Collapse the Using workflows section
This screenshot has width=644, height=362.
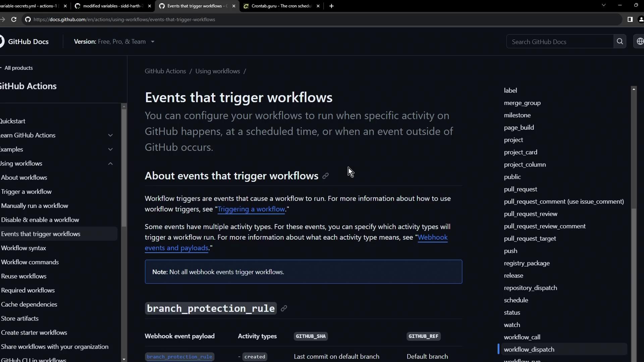tap(110, 164)
